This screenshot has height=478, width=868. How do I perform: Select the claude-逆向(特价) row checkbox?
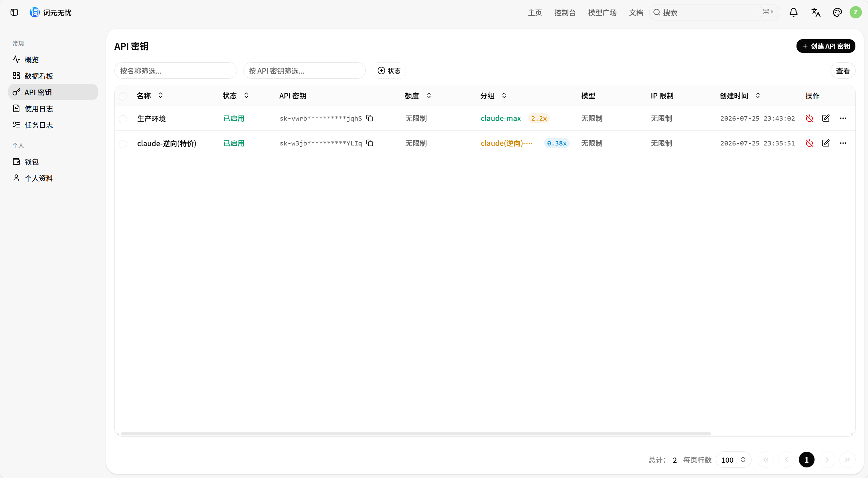123,144
